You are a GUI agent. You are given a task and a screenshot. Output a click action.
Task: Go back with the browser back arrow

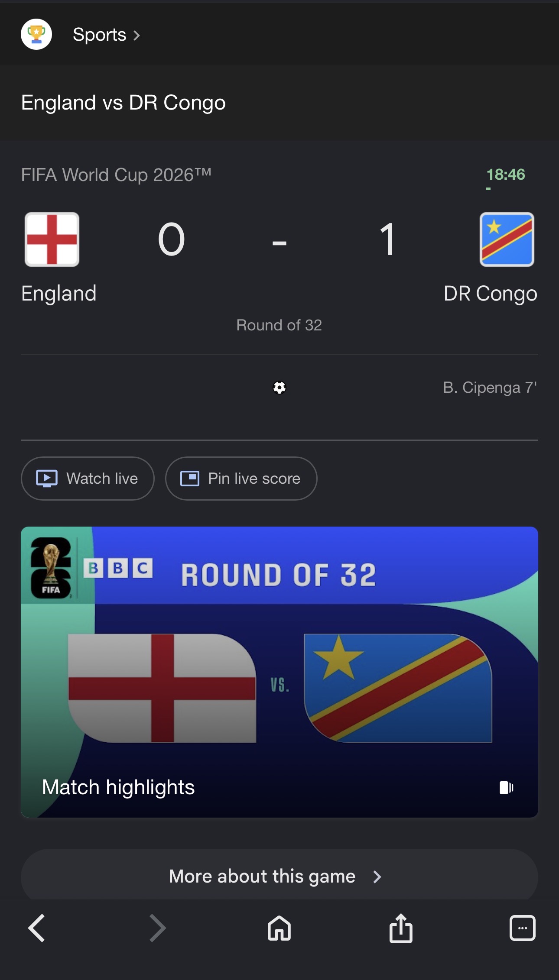[36, 928]
